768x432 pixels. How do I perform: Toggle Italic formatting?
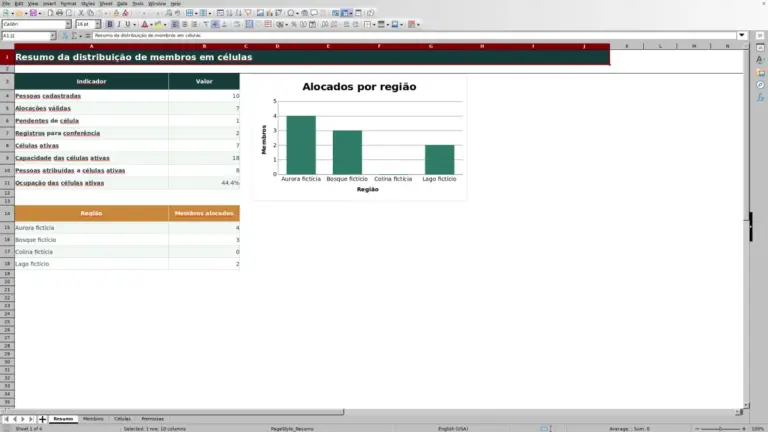(119, 24)
